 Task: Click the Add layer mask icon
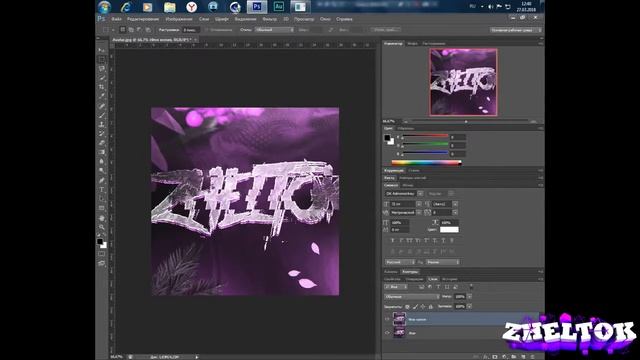pos(495,357)
